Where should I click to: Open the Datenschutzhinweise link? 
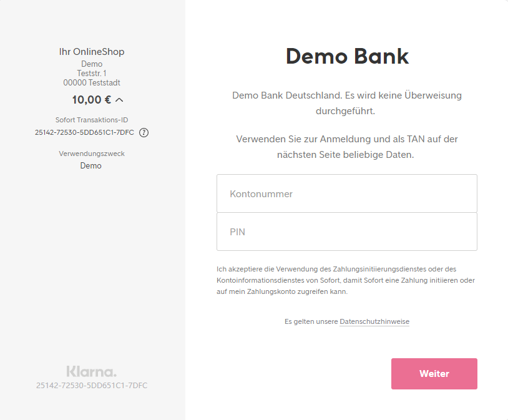point(374,321)
